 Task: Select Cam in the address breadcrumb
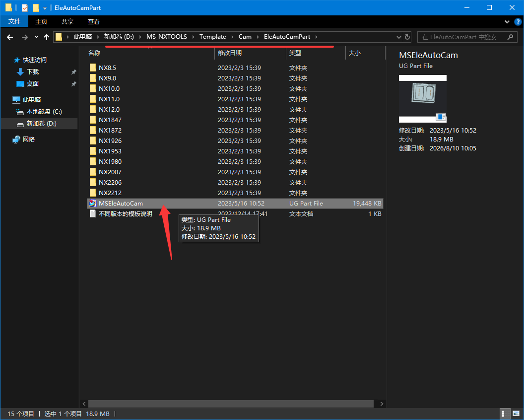tap(245, 37)
